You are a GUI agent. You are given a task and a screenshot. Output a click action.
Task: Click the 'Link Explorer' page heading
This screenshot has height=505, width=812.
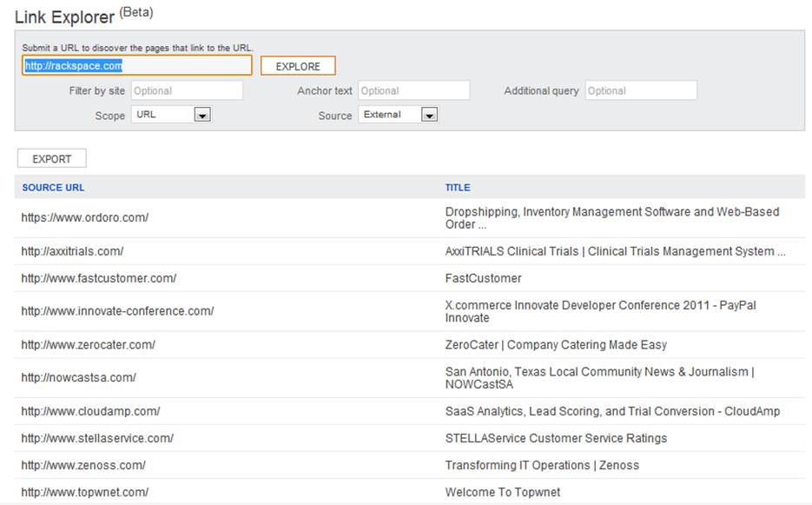(64, 17)
